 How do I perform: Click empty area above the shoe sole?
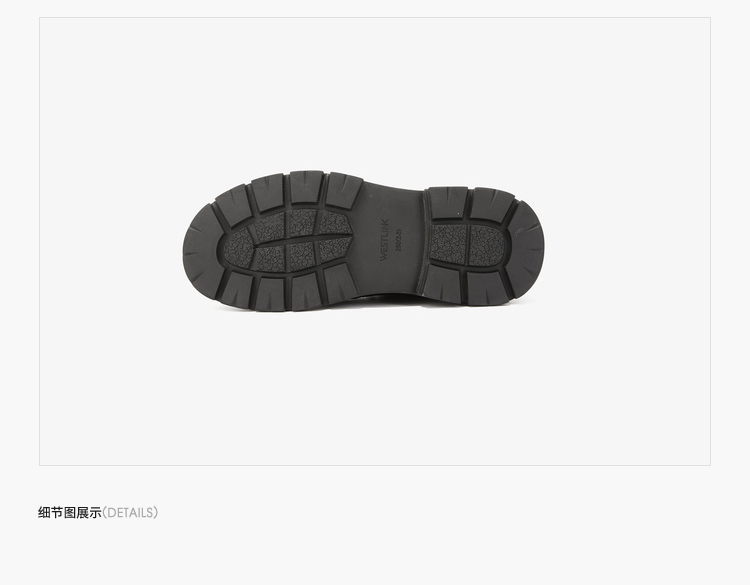pos(375,91)
